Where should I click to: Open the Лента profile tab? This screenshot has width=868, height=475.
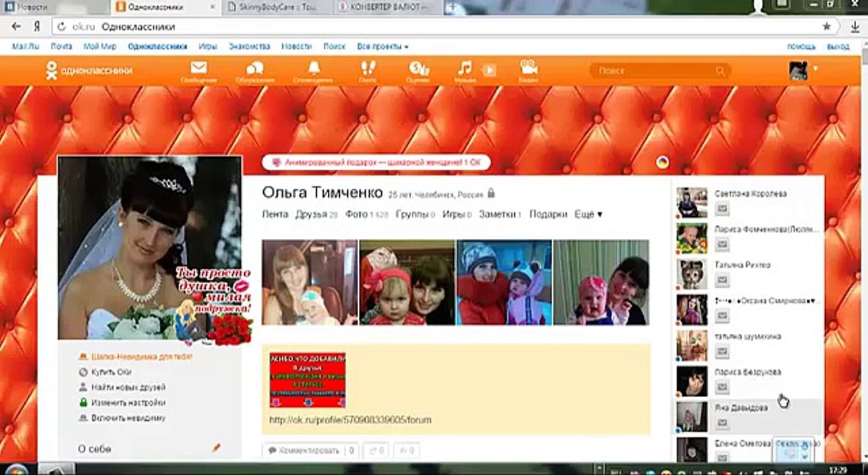[x=275, y=214]
